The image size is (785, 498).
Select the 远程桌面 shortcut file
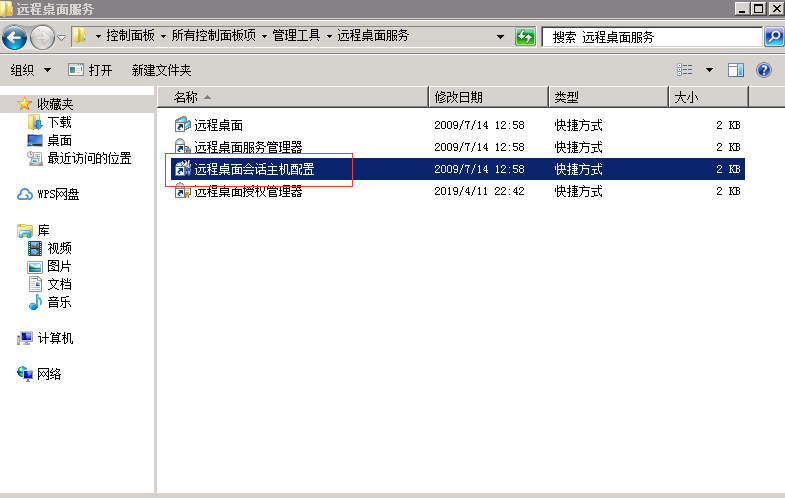218,125
